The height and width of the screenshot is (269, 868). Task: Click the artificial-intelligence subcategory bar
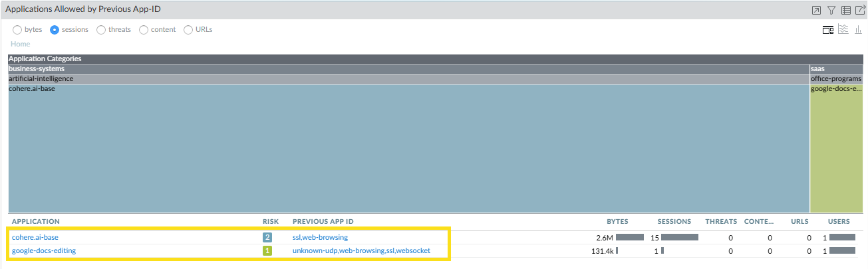pyautogui.click(x=408, y=79)
